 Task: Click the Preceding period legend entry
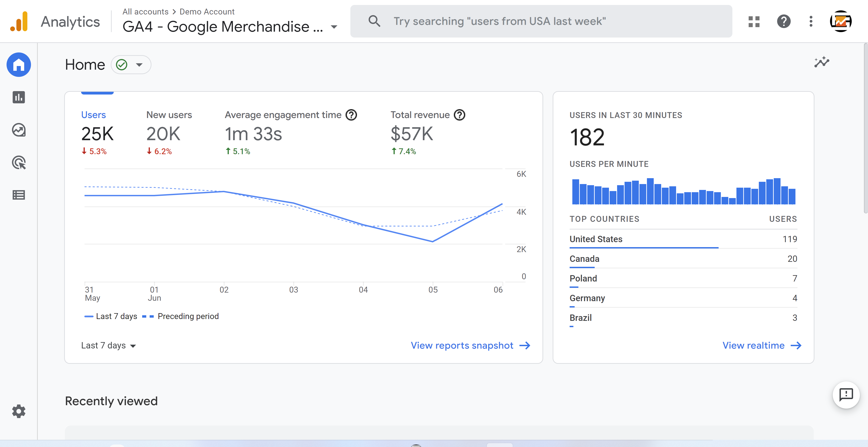tap(181, 316)
